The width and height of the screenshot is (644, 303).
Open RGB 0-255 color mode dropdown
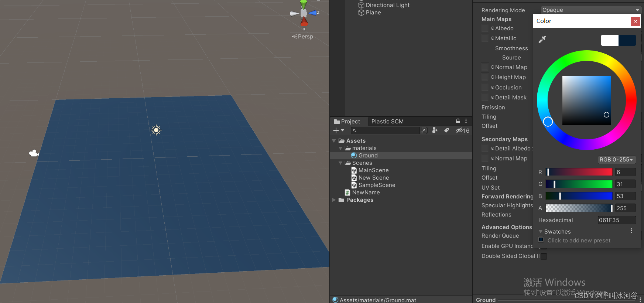click(x=617, y=160)
